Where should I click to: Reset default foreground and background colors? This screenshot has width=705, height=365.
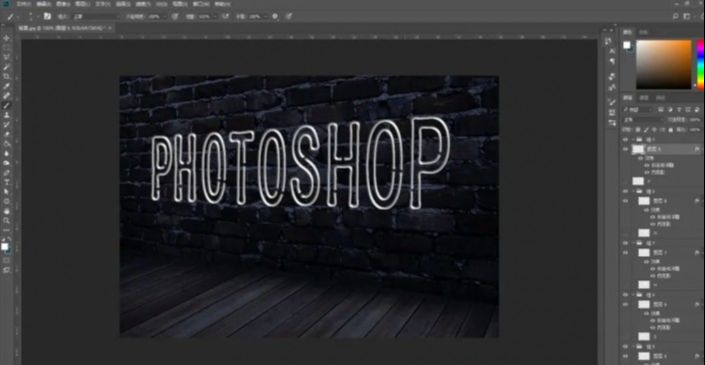click(3, 240)
